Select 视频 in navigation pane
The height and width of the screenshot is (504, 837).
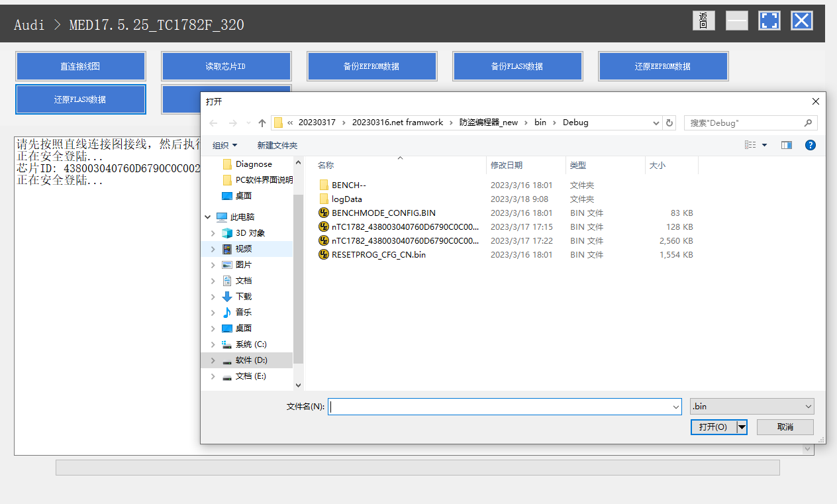coord(236,249)
